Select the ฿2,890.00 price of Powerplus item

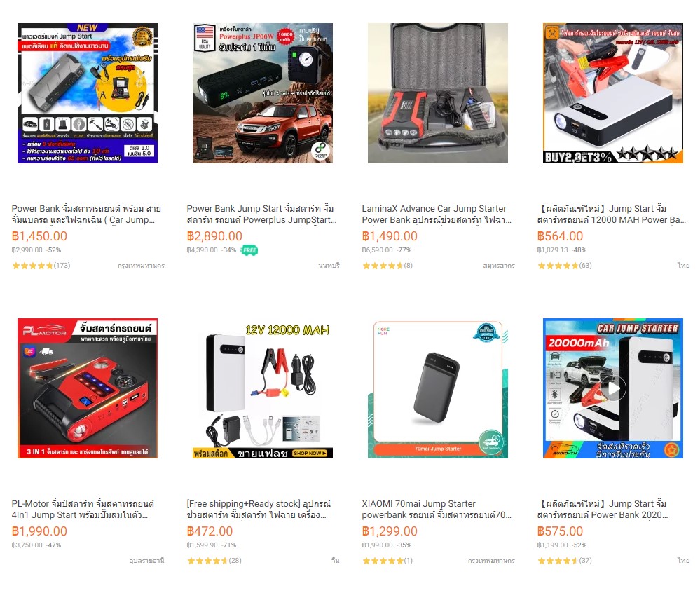214,236
